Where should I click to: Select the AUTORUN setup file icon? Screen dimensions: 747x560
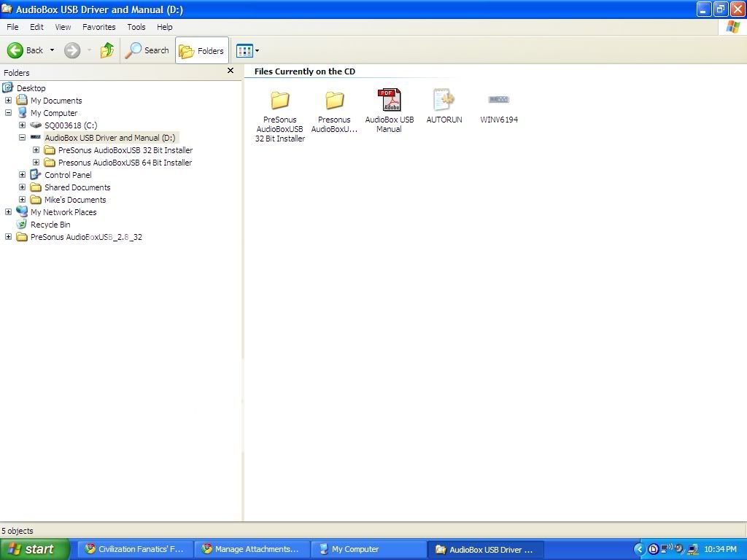[444, 99]
